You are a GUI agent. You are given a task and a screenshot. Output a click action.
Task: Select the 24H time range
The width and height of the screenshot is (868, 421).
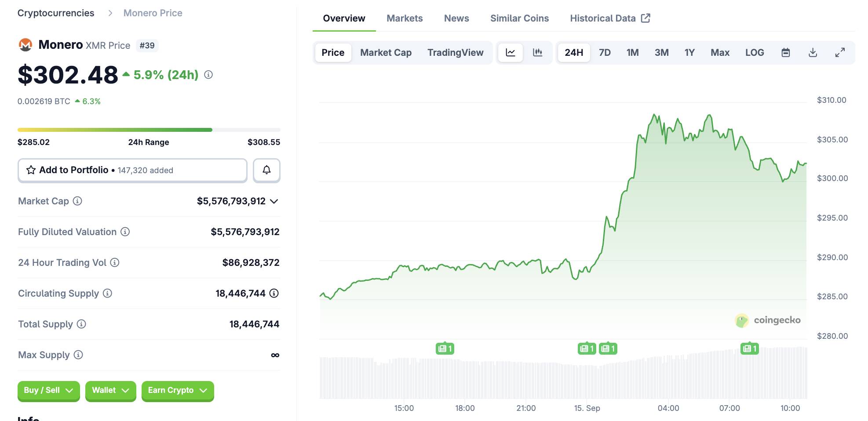click(574, 53)
